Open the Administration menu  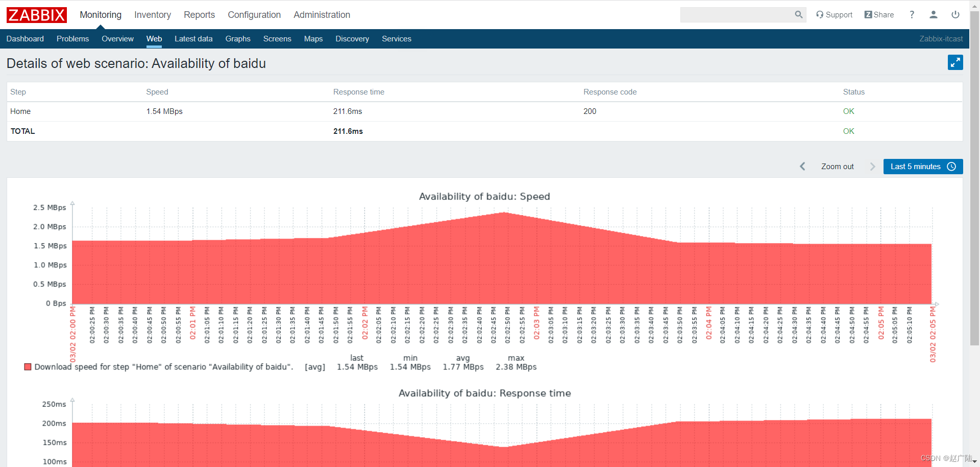tap(322, 15)
